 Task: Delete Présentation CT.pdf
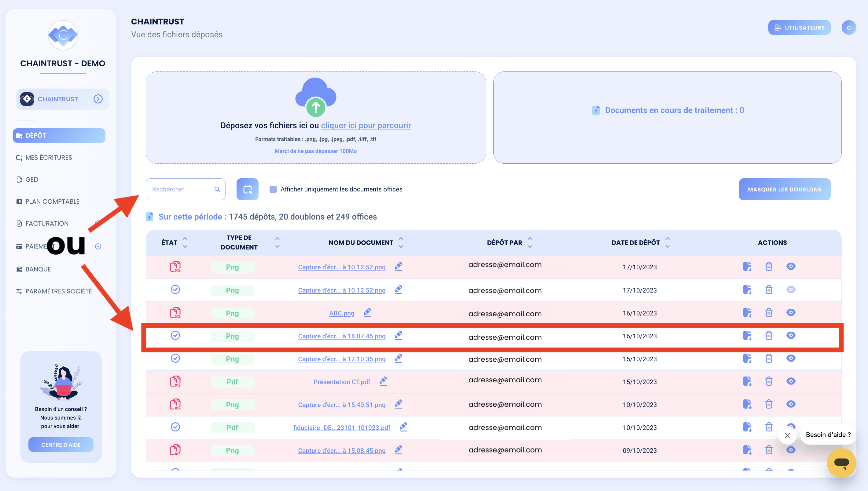tap(769, 381)
